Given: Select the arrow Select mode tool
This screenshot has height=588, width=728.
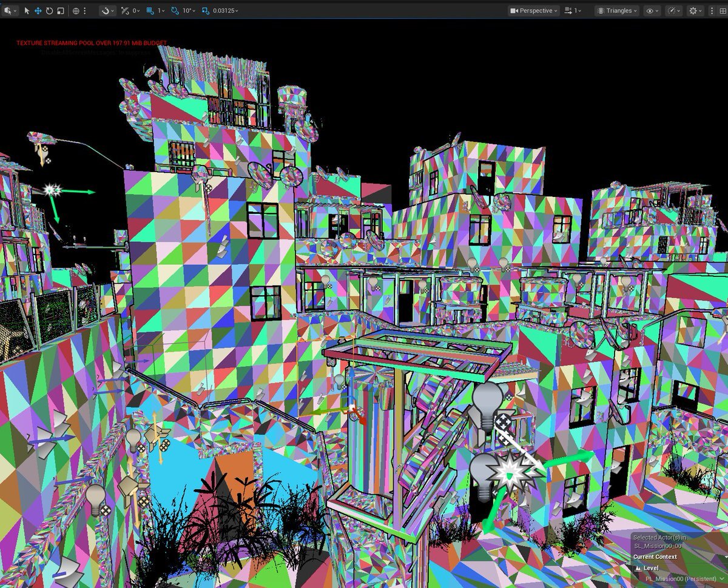Looking at the screenshot, I should [x=27, y=11].
